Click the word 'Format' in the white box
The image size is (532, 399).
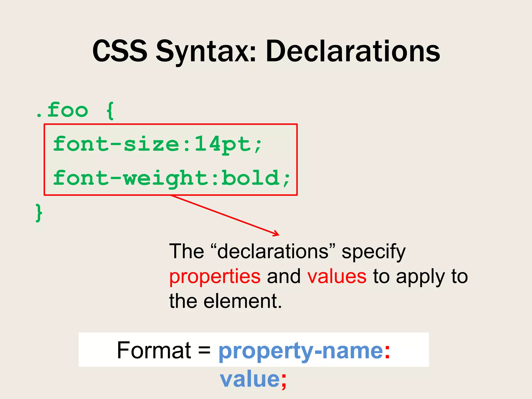pos(154,350)
